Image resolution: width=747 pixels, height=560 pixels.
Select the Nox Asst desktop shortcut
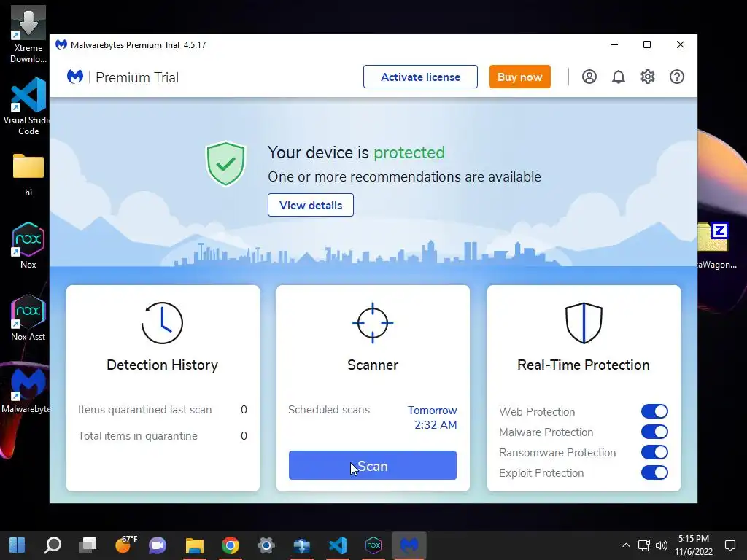[x=28, y=318]
